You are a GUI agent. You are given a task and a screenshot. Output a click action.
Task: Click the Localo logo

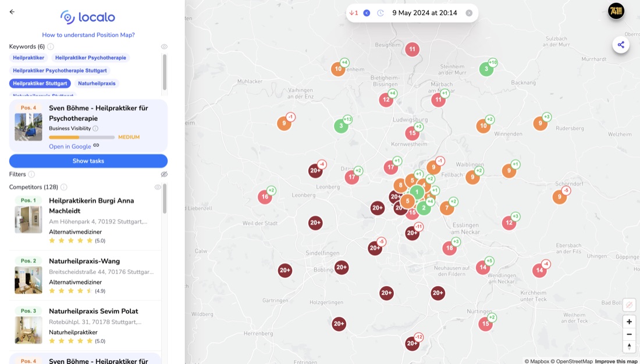pos(88,17)
